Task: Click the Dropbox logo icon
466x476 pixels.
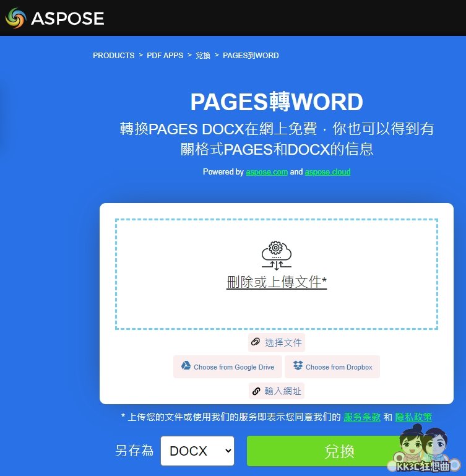Action: pyautogui.click(x=298, y=365)
